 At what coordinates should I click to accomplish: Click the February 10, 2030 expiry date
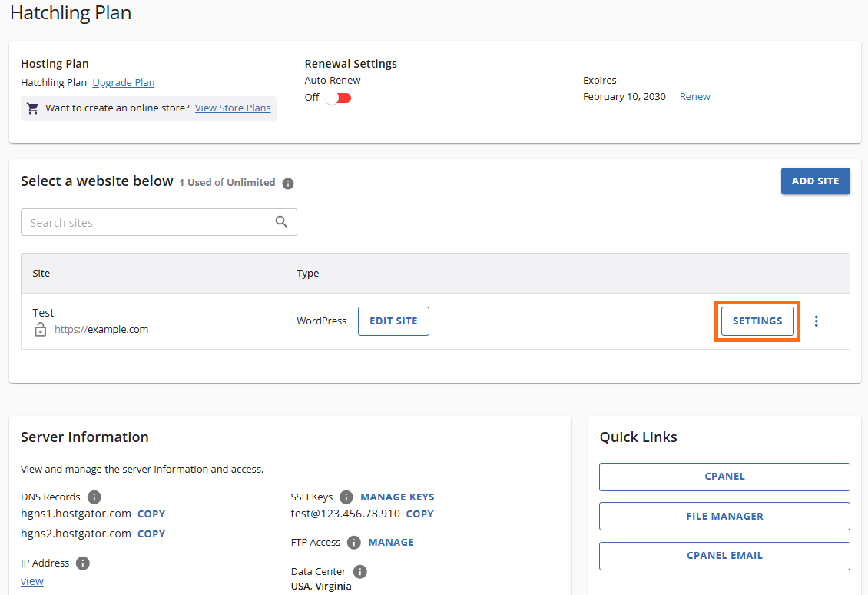[x=624, y=96]
